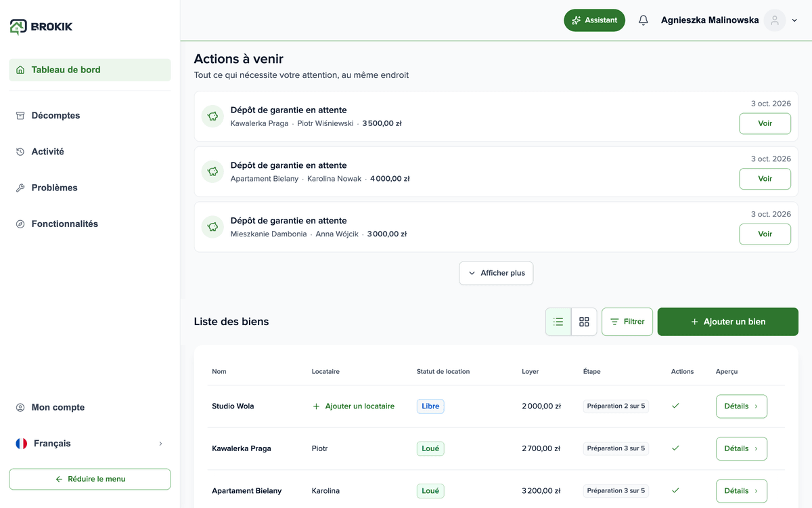812x508 pixels.
Task: Click the user avatar icon
Action: [775, 20]
